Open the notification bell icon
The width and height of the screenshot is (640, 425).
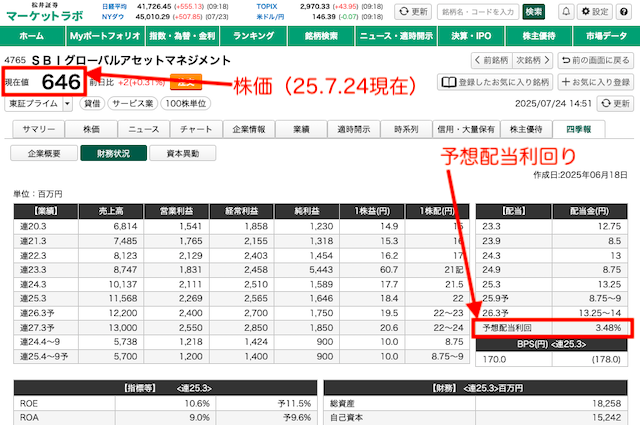tap(566, 11)
